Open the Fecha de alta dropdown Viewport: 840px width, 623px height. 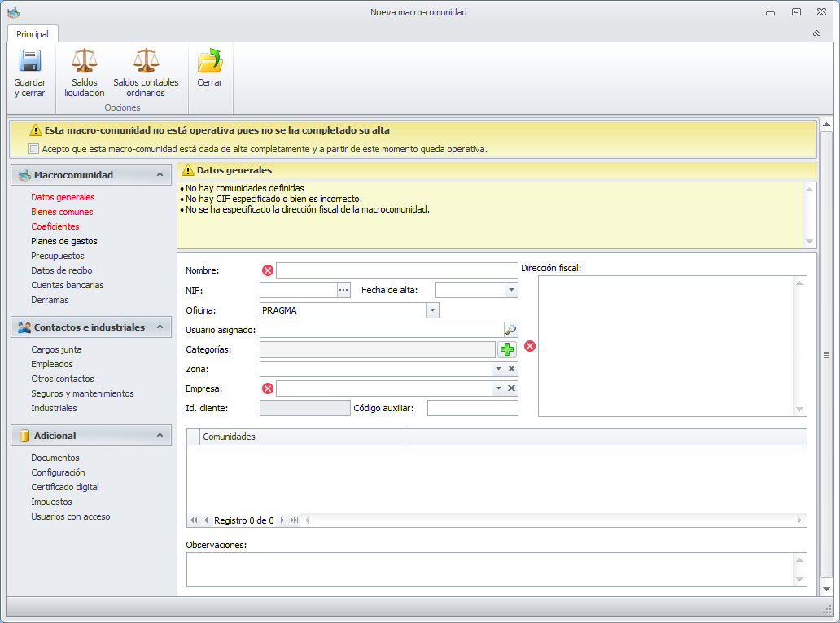point(511,290)
